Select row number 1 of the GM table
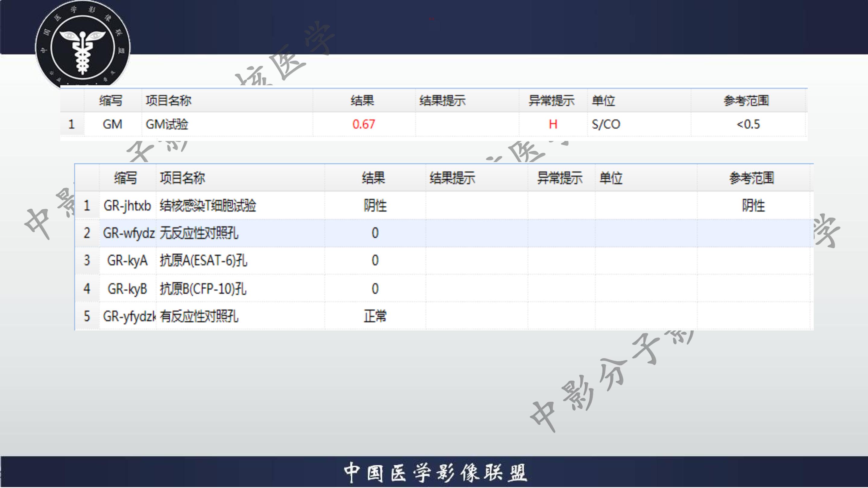Viewport: 868px width, 488px height. click(x=71, y=124)
